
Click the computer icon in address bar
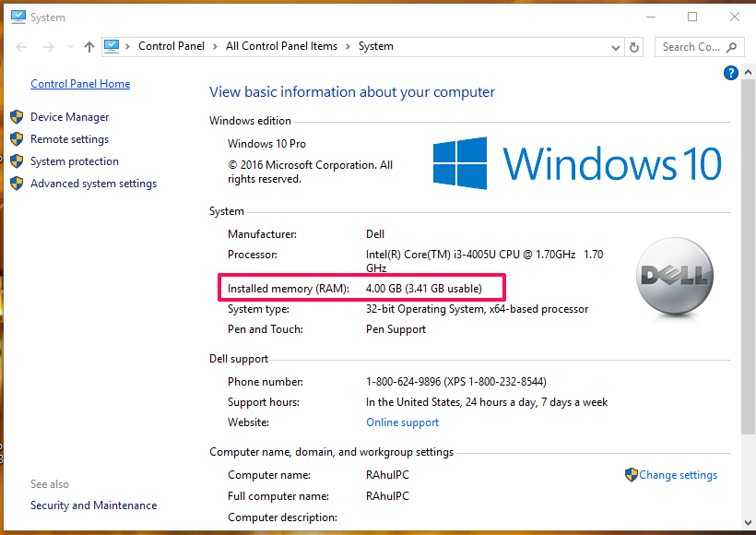point(112,46)
